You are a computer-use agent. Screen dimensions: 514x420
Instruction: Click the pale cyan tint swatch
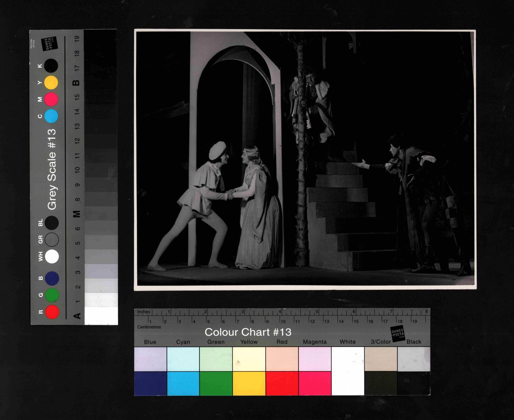click(x=183, y=359)
